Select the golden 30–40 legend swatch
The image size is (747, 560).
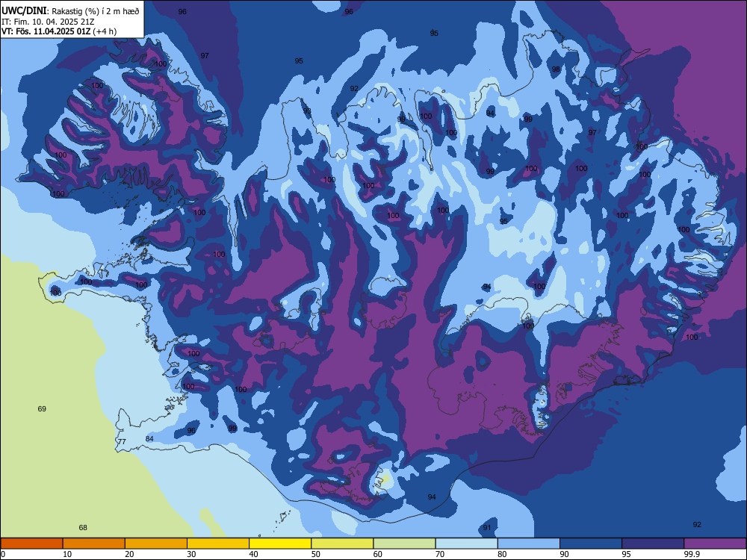pyautogui.click(x=218, y=544)
